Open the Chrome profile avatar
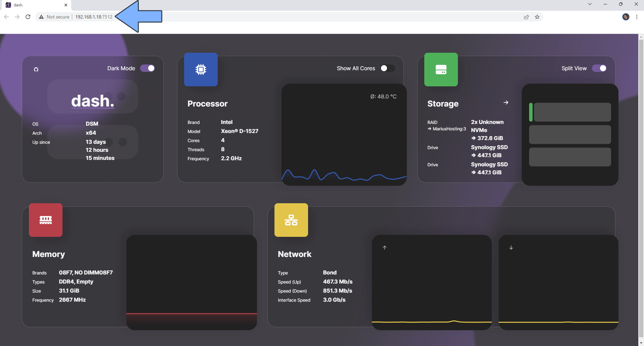The width and height of the screenshot is (644, 346). tap(626, 17)
